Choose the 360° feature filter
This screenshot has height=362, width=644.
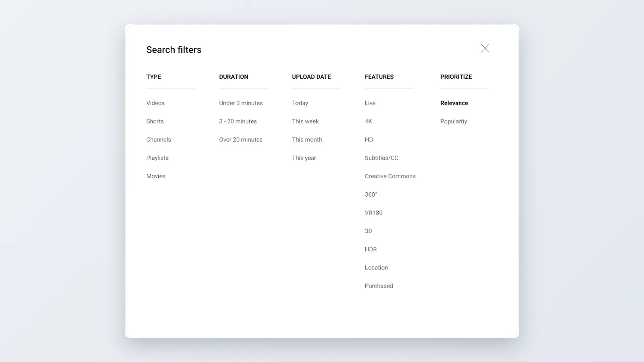click(371, 195)
